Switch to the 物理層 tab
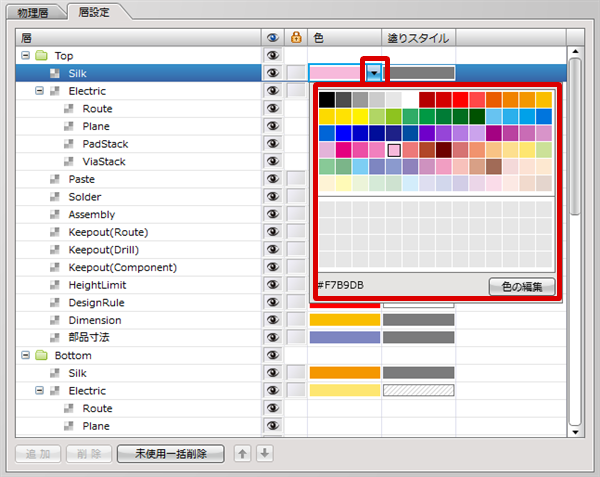The height and width of the screenshot is (477, 600). 34,12
